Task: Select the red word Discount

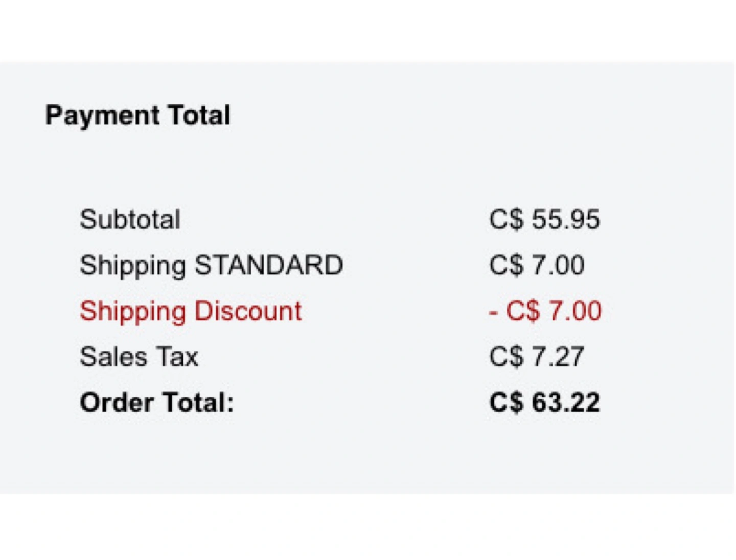Action: pos(248,311)
